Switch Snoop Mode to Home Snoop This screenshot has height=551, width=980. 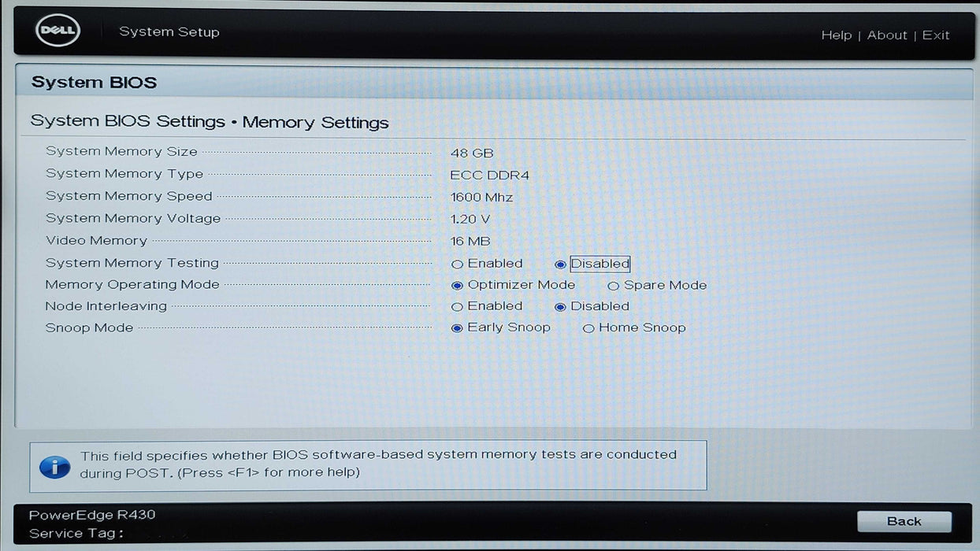coord(588,328)
